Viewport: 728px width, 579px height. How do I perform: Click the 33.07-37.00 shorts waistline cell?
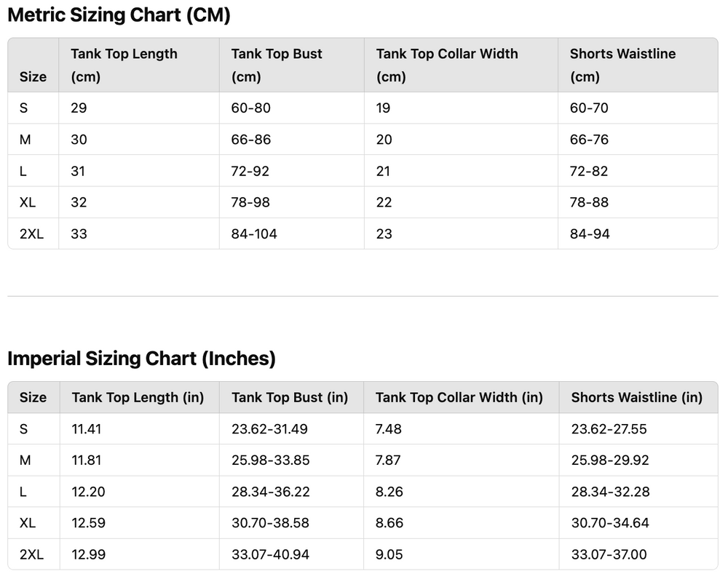point(609,554)
